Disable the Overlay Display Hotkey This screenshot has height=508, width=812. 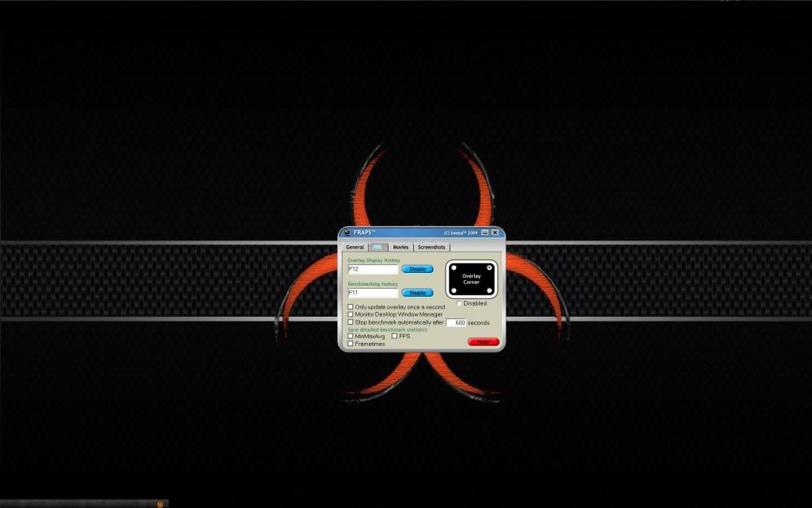click(417, 270)
